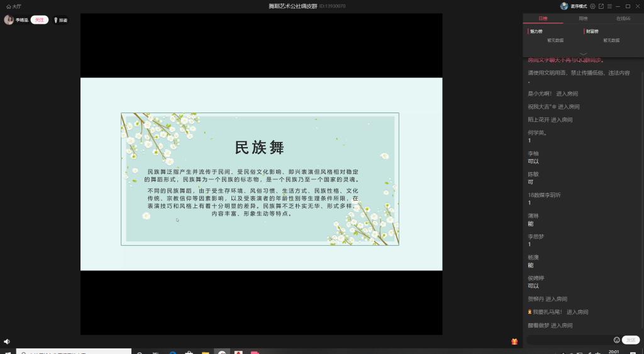Click the 关注 follow button
This screenshot has width=644, height=354.
[40, 20]
